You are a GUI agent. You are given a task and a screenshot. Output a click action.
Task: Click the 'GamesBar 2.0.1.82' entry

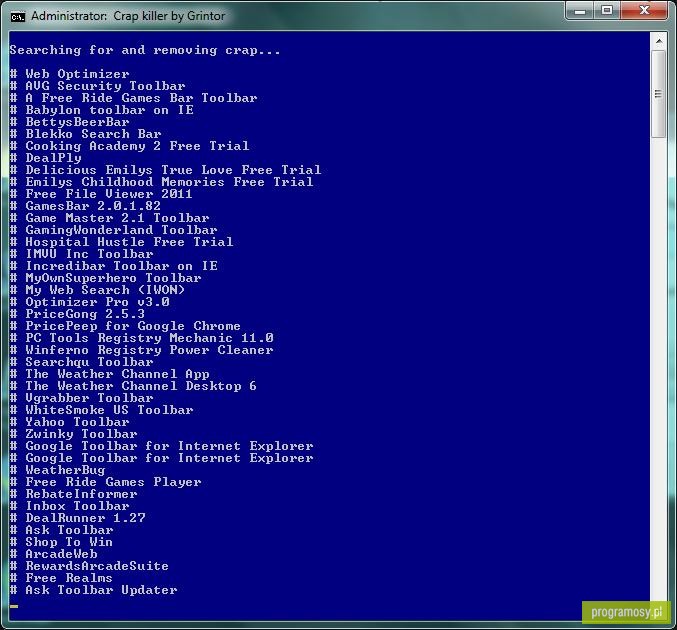pyautogui.click(x=85, y=206)
